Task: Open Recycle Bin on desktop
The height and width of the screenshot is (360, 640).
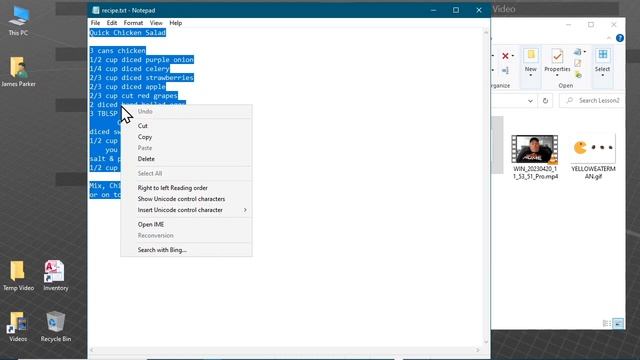Action: point(56,327)
